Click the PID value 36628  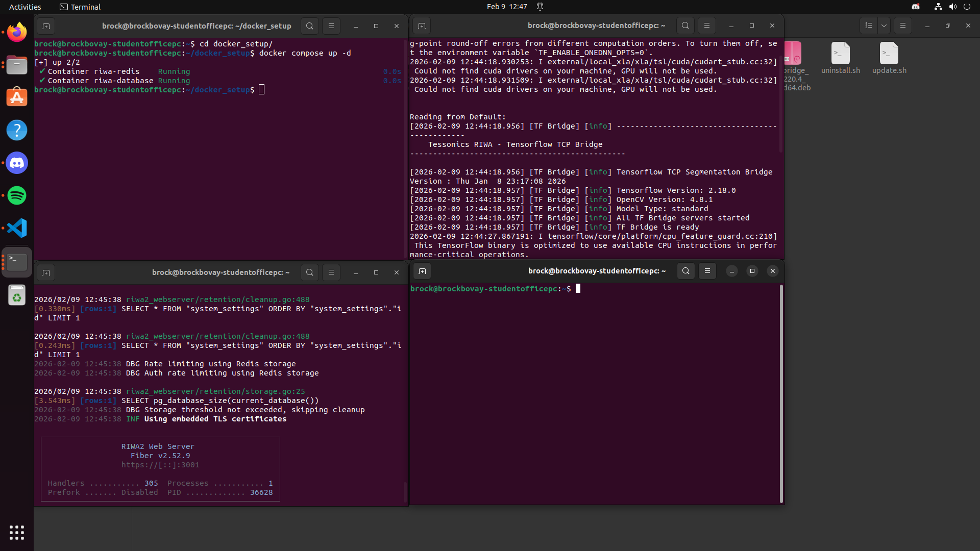coord(261,492)
